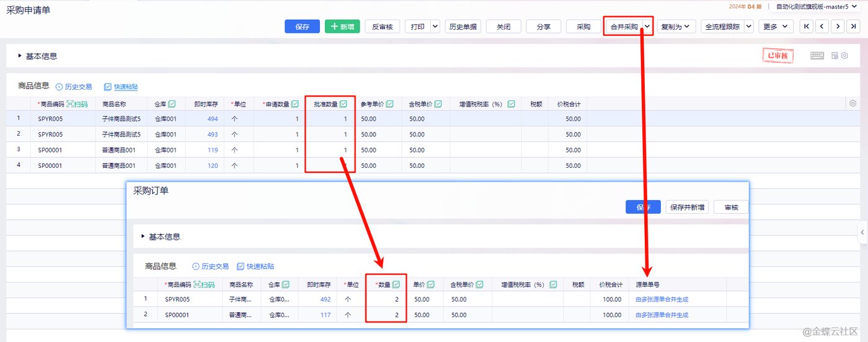Viewport: 868px width, 342px height.
Task: Toggle 单价 column checkbox in purchase order
Action: click(431, 285)
